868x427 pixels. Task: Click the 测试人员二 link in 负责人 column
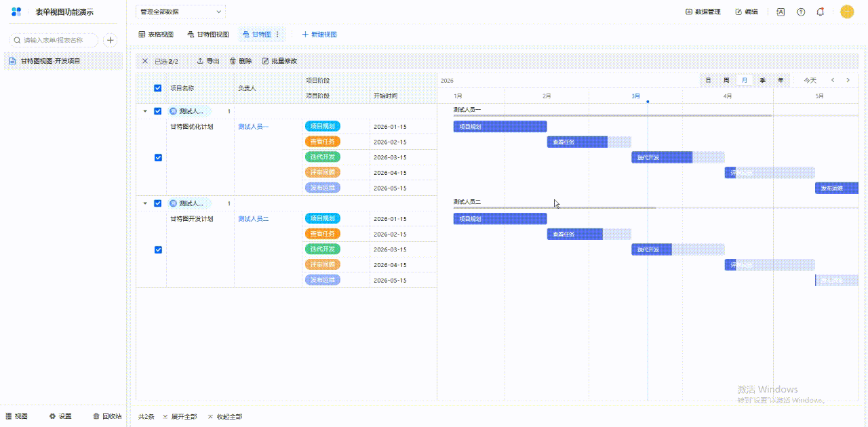[x=254, y=219]
